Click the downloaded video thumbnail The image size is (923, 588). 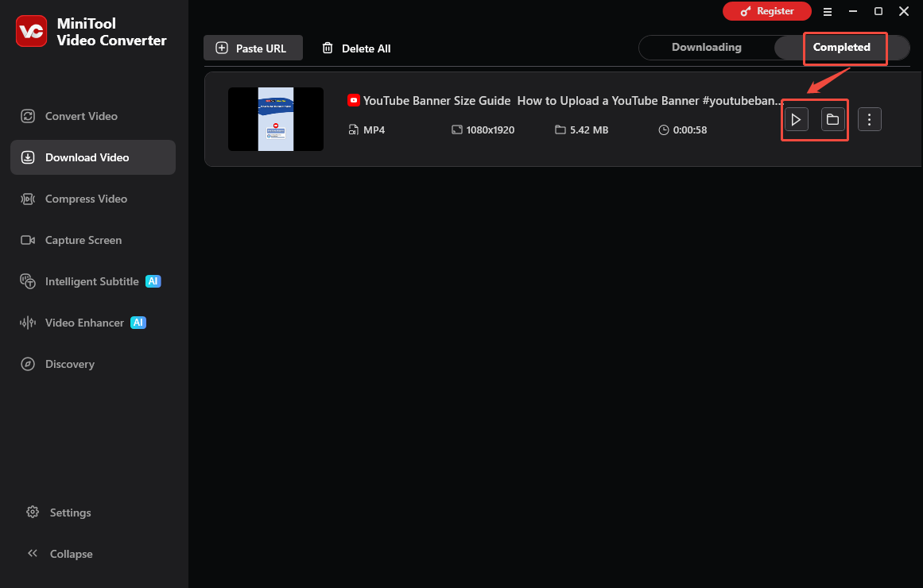coord(276,119)
